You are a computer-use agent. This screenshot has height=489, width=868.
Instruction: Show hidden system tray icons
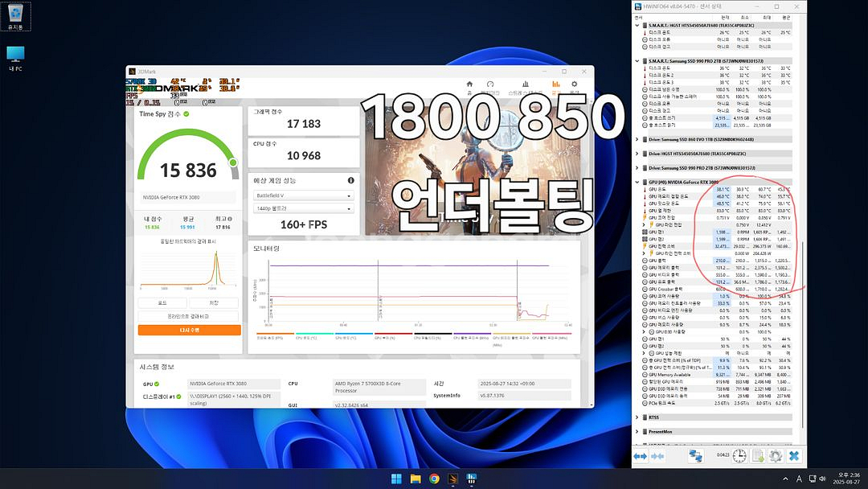(x=785, y=479)
